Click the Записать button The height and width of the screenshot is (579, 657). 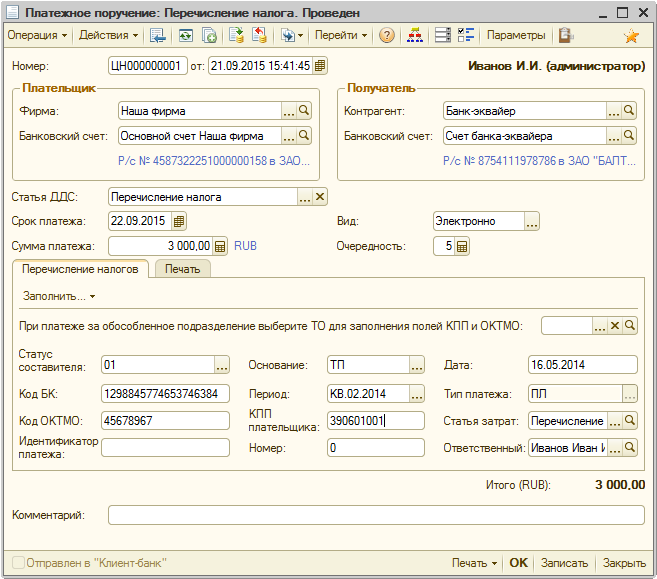(x=564, y=563)
